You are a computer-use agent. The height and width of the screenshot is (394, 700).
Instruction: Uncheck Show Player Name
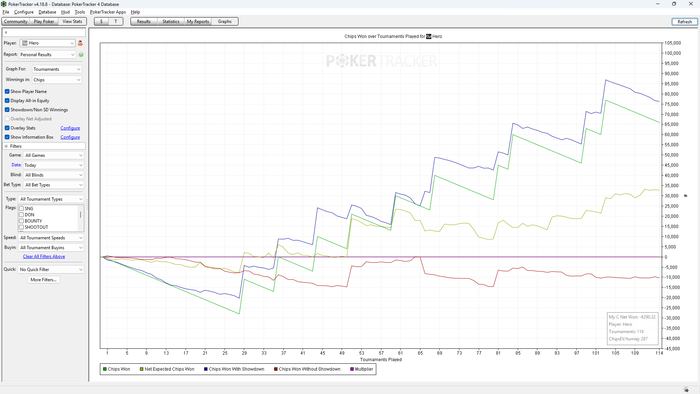[7, 91]
